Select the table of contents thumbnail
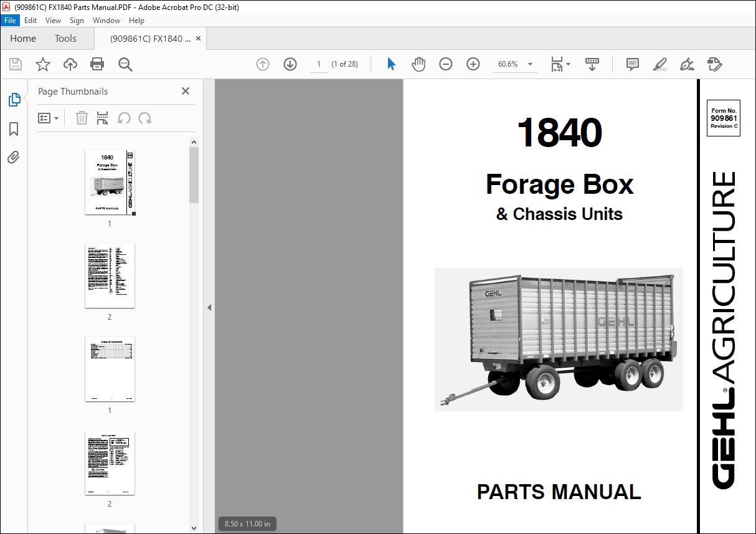This screenshot has width=756, height=534. (110, 370)
